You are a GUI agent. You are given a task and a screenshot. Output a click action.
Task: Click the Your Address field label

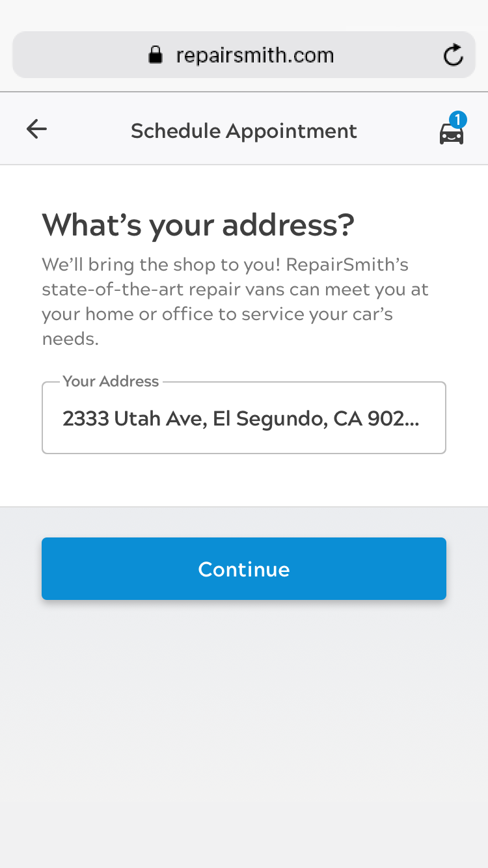pos(111,381)
